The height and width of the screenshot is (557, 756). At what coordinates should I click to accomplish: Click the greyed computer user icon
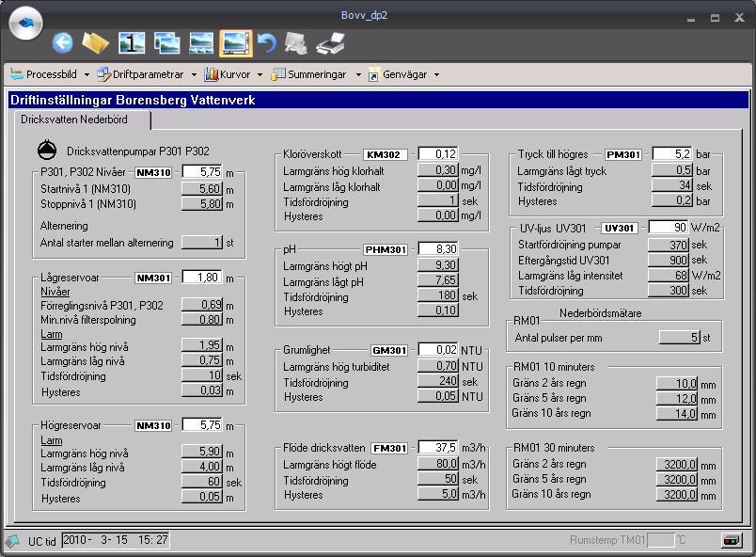coord(296,43)
